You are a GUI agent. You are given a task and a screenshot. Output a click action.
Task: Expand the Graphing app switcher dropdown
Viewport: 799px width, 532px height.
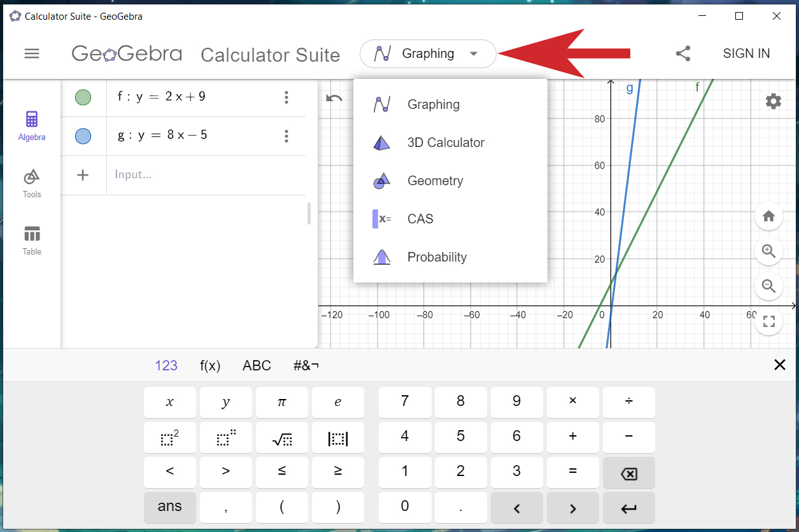coord(428,53)
